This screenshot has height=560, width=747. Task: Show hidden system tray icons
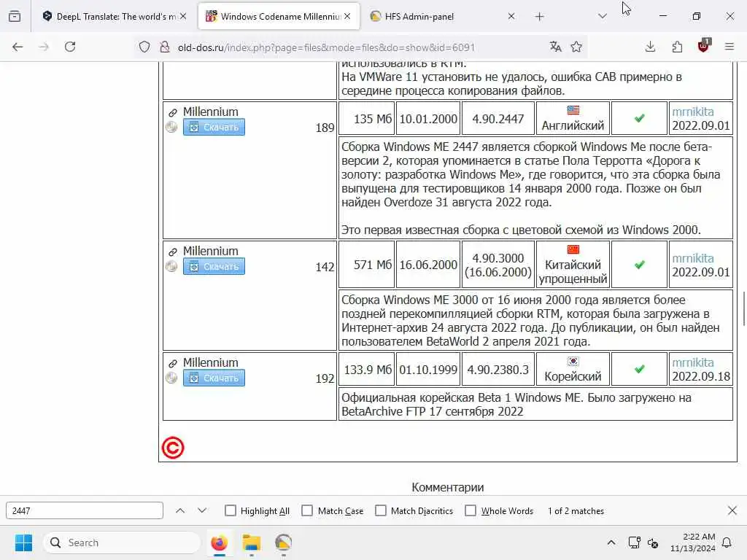tap(611, 542)
